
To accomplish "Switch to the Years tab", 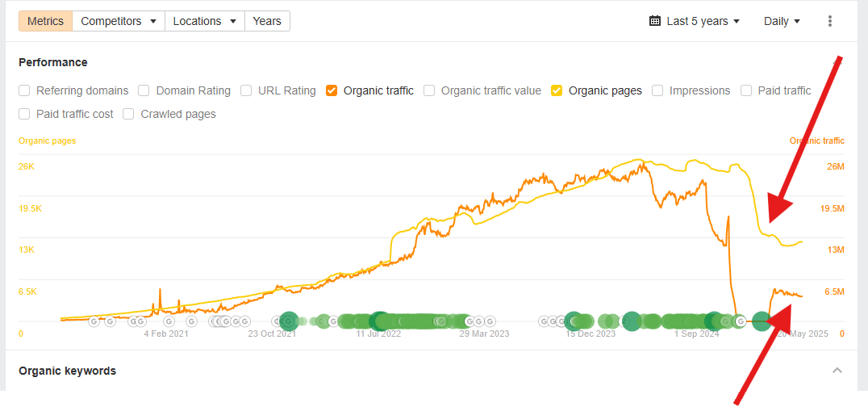I will 267,21.
